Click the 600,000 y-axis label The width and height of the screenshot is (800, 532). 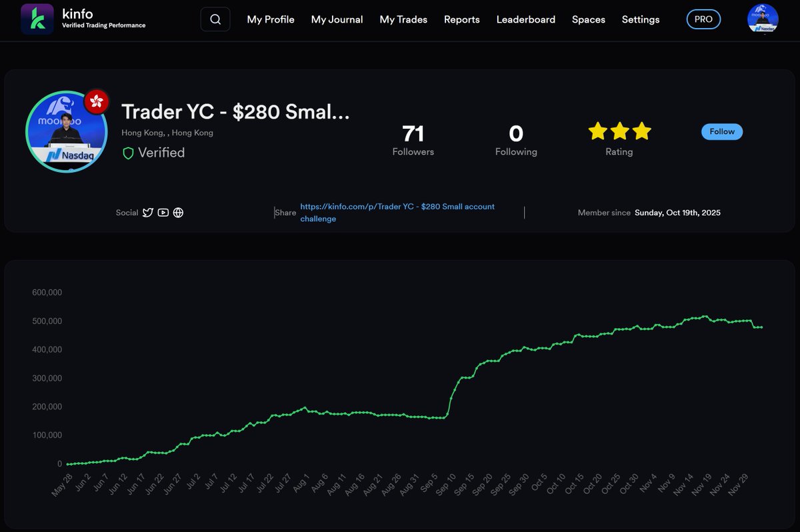pyautogui.click(x=47, y=293)
